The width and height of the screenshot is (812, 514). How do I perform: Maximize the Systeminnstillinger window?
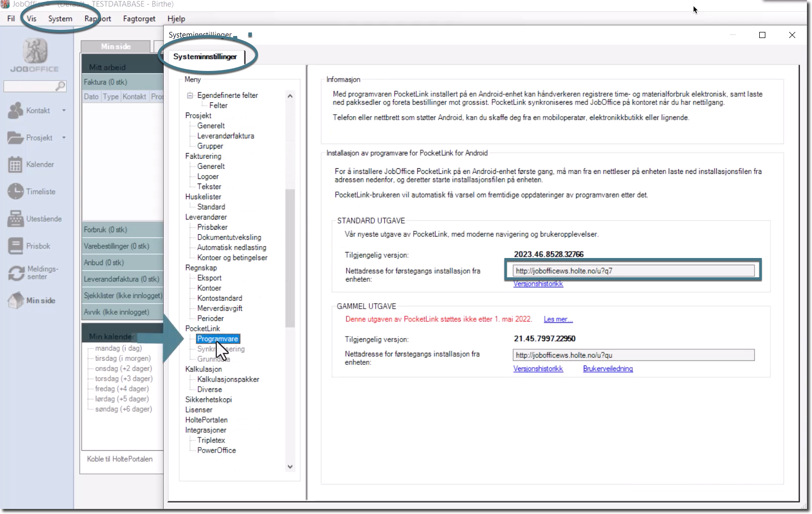coord(762,35)
